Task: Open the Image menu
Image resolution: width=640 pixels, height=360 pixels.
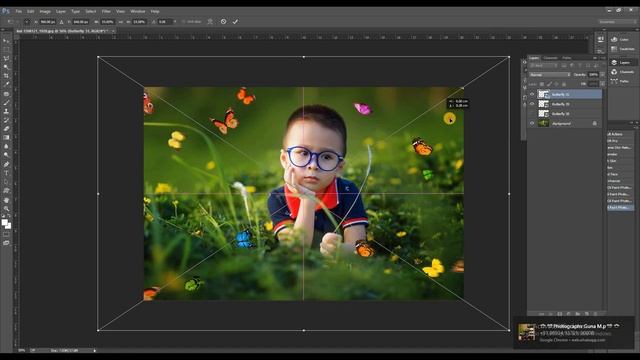Action: (x=45, y=11)
